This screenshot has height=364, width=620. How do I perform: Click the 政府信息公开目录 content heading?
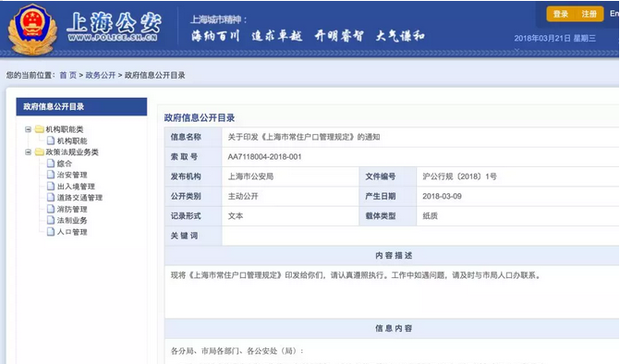coord(200,117)
